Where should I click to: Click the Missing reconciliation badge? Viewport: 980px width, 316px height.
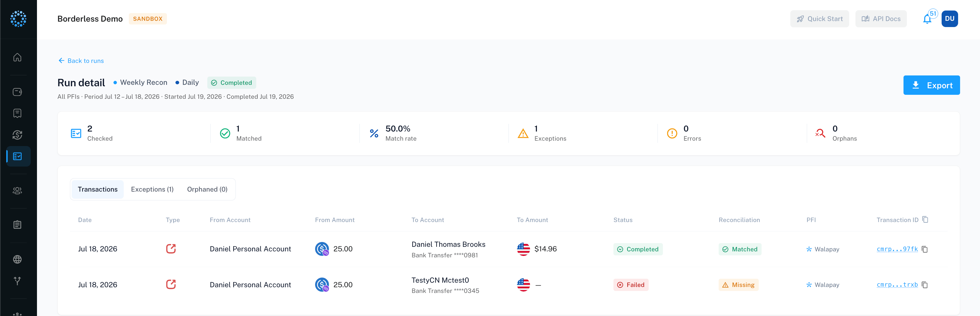point(739,285)
